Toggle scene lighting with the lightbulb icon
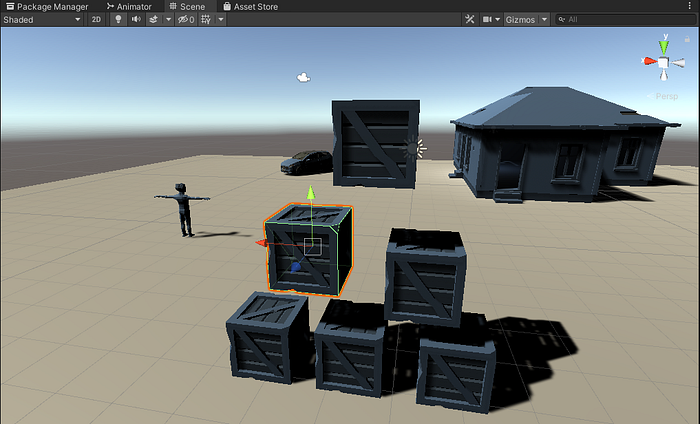 pos(118,19)
